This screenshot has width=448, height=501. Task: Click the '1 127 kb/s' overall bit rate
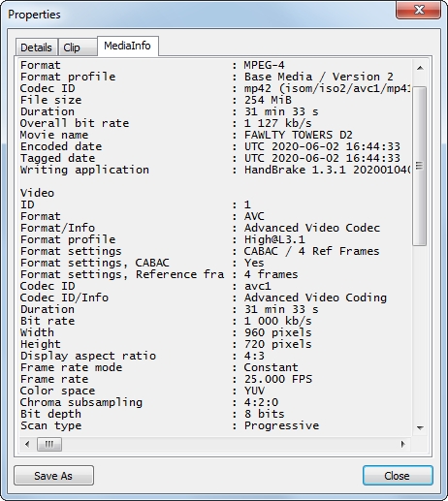click(x=278, y=123)
